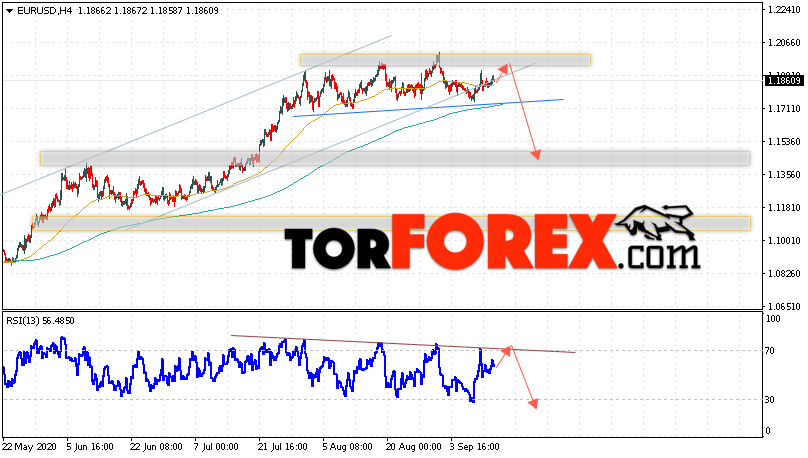
Task: Select the 1.08260 price axis label
Action: tap(784, 274)
